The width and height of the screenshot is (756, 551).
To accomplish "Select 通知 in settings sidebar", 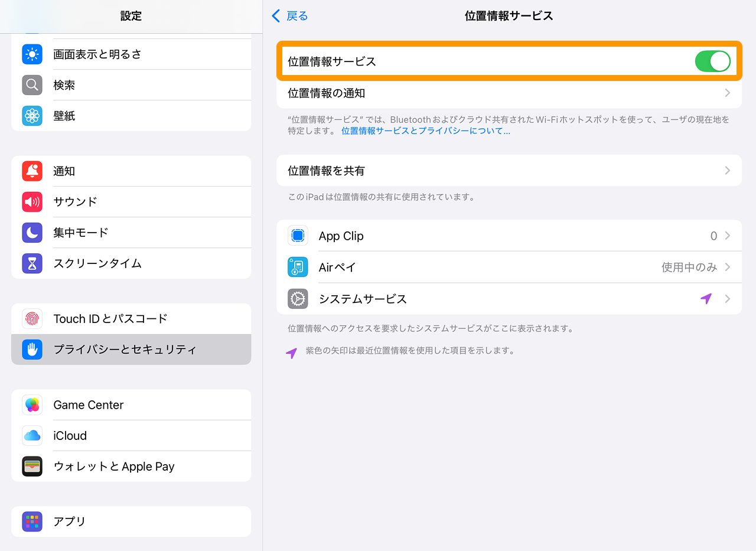I will click(x=131, y=171).
